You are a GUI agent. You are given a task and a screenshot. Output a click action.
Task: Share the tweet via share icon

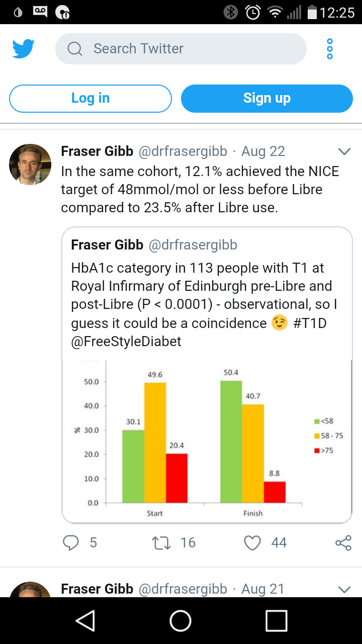click(343, 542)
